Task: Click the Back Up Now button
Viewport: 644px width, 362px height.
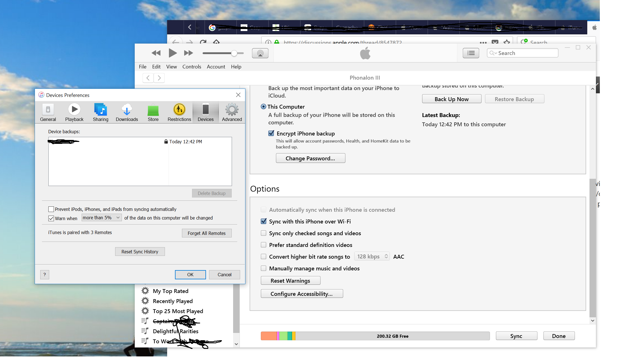Action: (x=451, y=99)
